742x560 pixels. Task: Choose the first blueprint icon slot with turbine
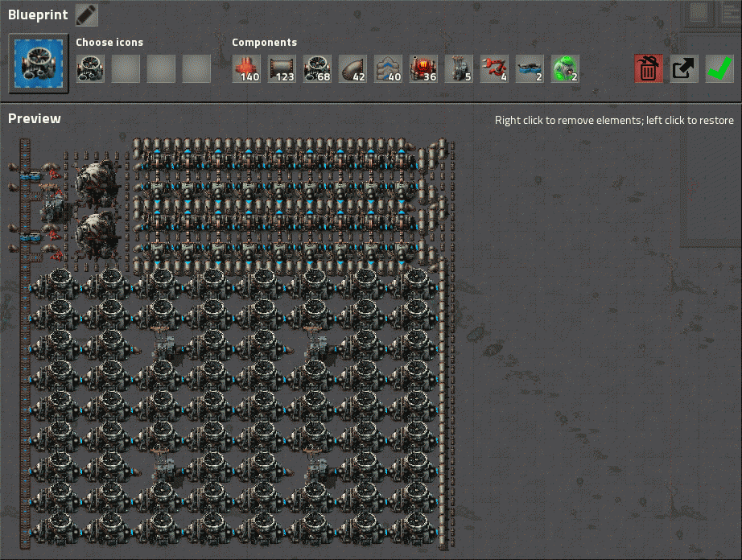pos(90,68)
